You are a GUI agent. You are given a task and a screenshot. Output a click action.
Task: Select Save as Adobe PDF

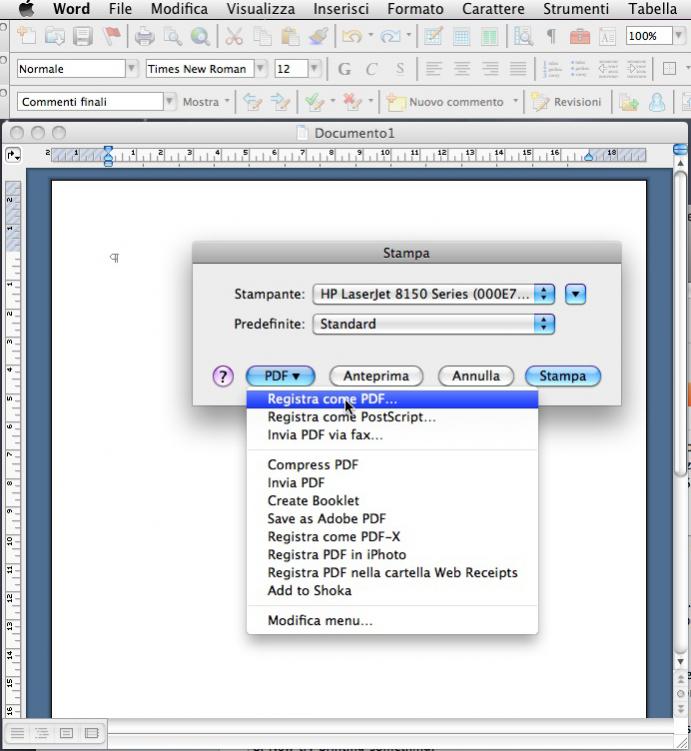tap(392, 519)
